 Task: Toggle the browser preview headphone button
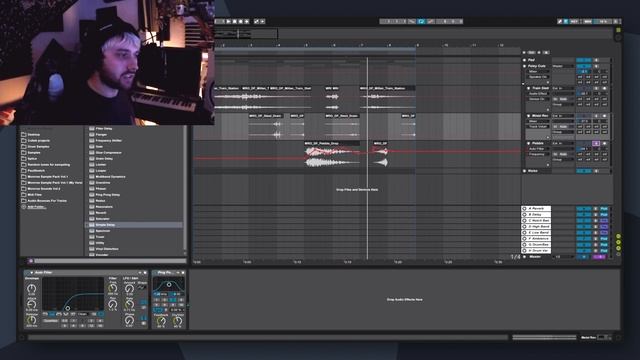tap(31, 261)
